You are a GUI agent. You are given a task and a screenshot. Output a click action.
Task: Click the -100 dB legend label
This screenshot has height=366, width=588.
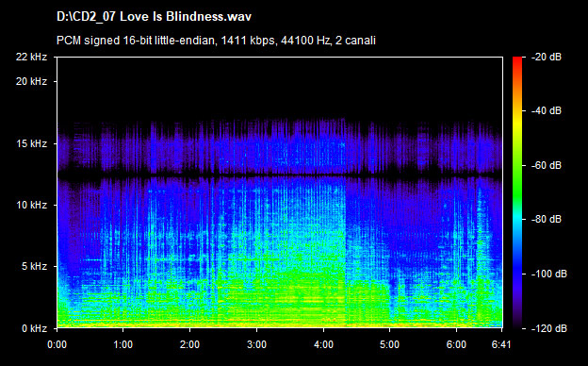pyautogui.click(x=549, y=274)
